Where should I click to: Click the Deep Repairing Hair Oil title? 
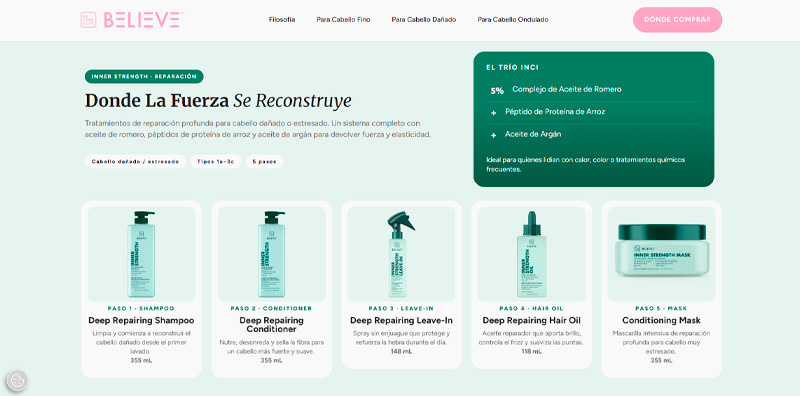tap(532, 321)
